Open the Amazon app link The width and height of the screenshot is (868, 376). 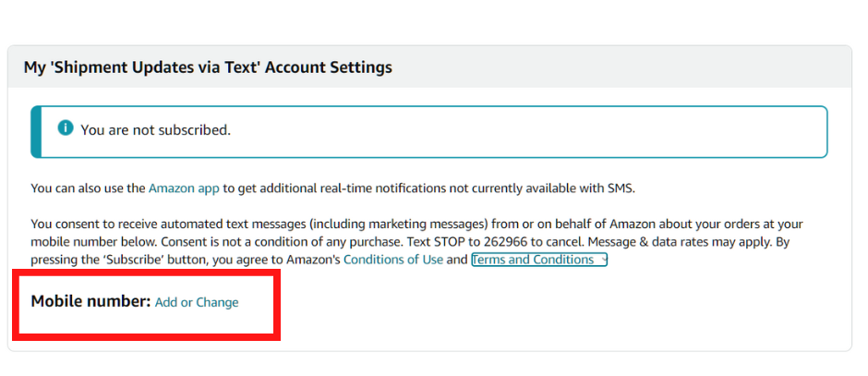(184, 188)
